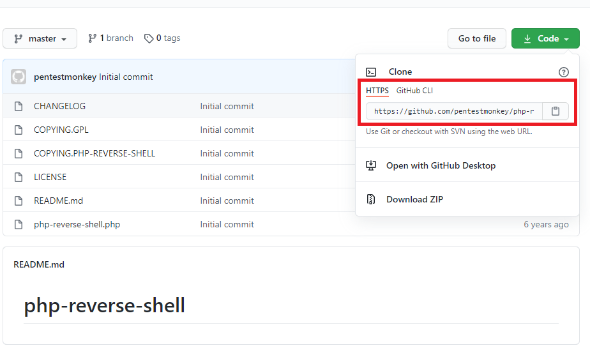
Task: Select the HTTPS clone tab
Action: tap(377, 91)
